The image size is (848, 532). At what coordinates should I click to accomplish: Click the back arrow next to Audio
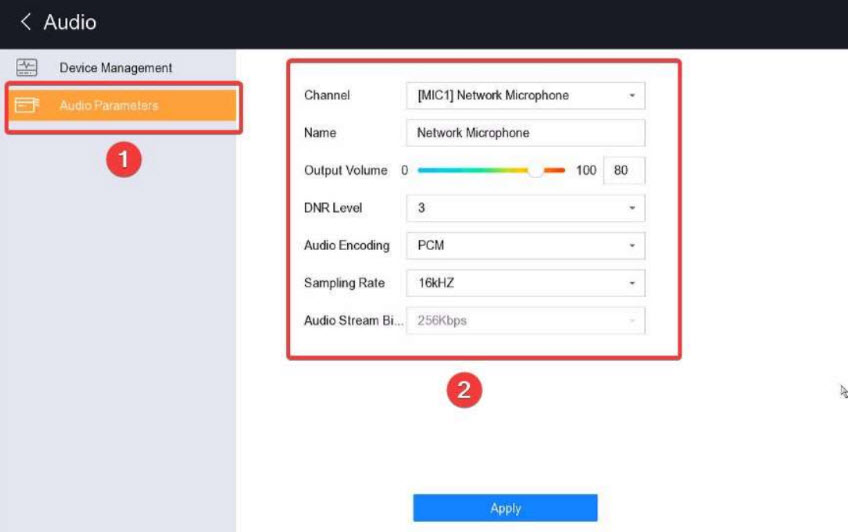(25, 22)
